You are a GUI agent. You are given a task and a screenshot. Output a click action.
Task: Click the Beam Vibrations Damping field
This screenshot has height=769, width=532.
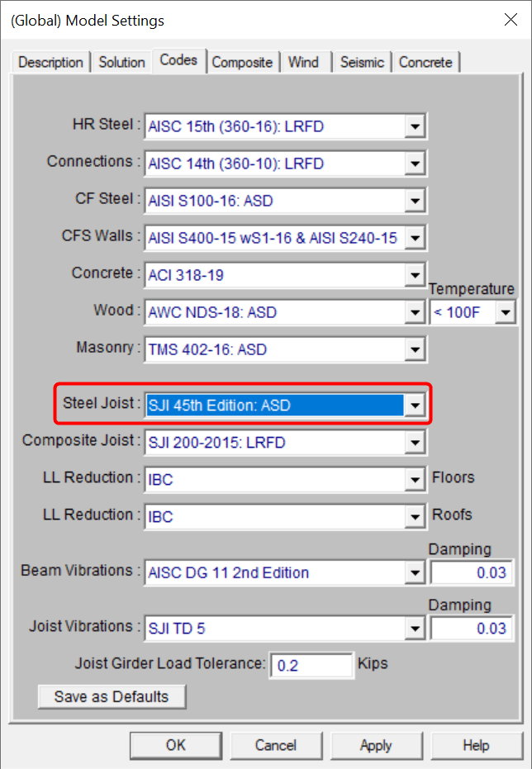click(x=471, y=572)
